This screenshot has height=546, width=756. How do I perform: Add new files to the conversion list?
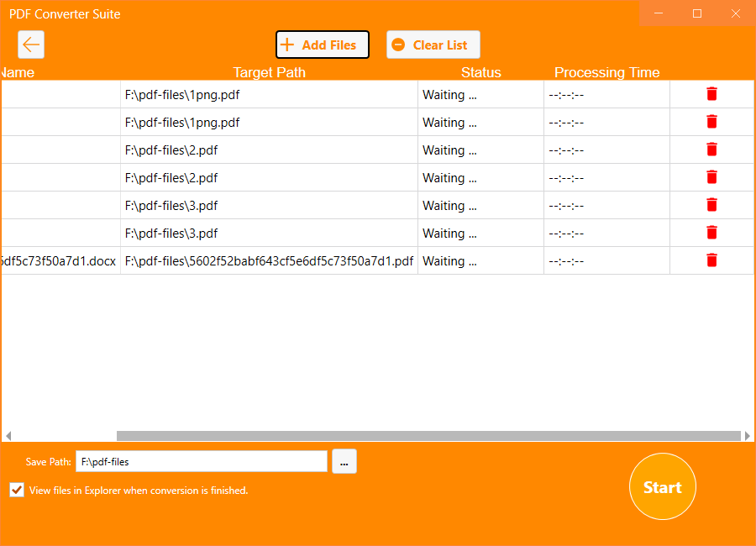point(322,45)
